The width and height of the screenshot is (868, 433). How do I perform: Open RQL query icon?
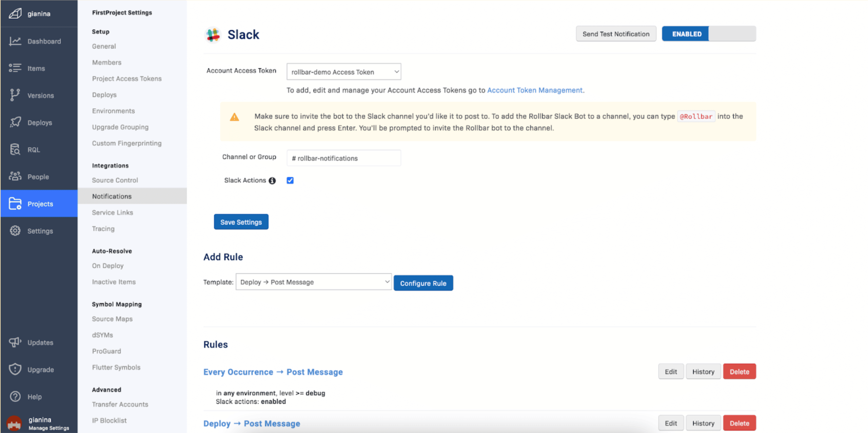coord(15,149)
